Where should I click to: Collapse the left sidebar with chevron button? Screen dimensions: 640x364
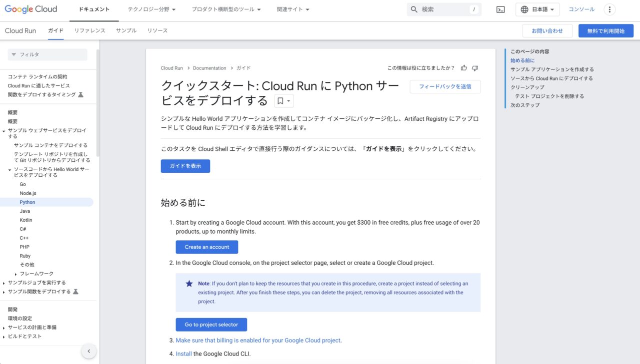pyautogui.click(x=88, y=351)
